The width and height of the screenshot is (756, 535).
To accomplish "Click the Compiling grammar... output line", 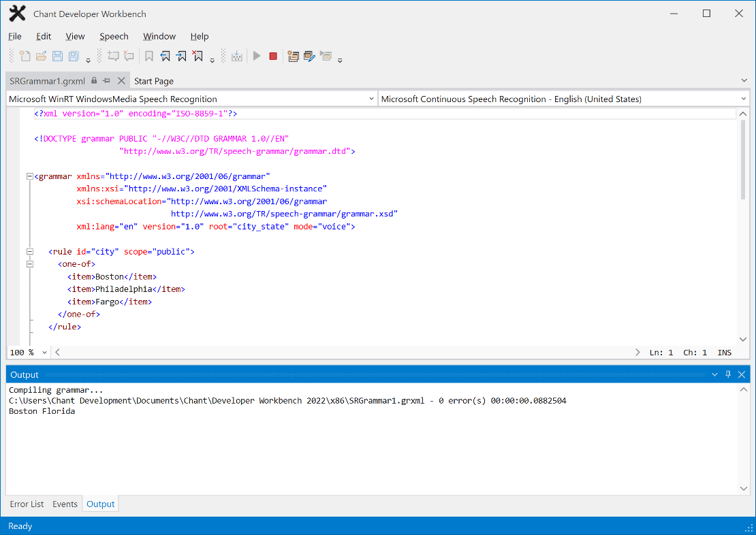I will pyautogui.click(x=56, y=390).
